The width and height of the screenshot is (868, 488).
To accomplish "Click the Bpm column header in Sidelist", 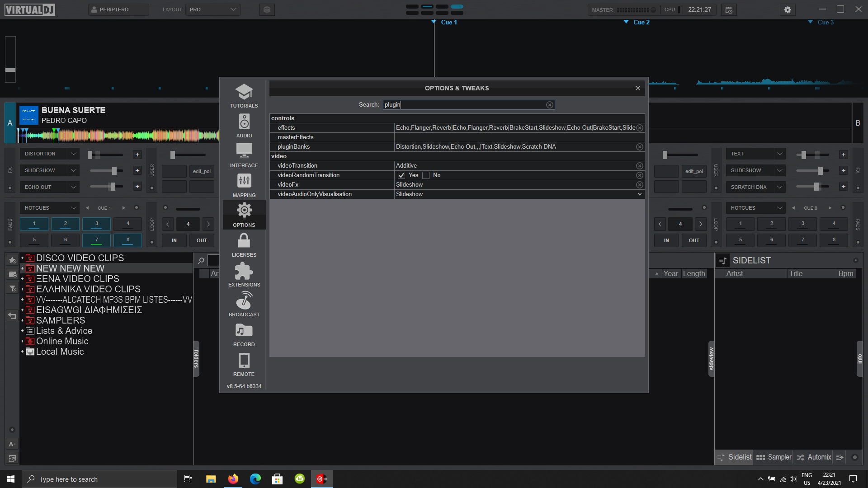I will pyautogui.click(x=846, y=274).
